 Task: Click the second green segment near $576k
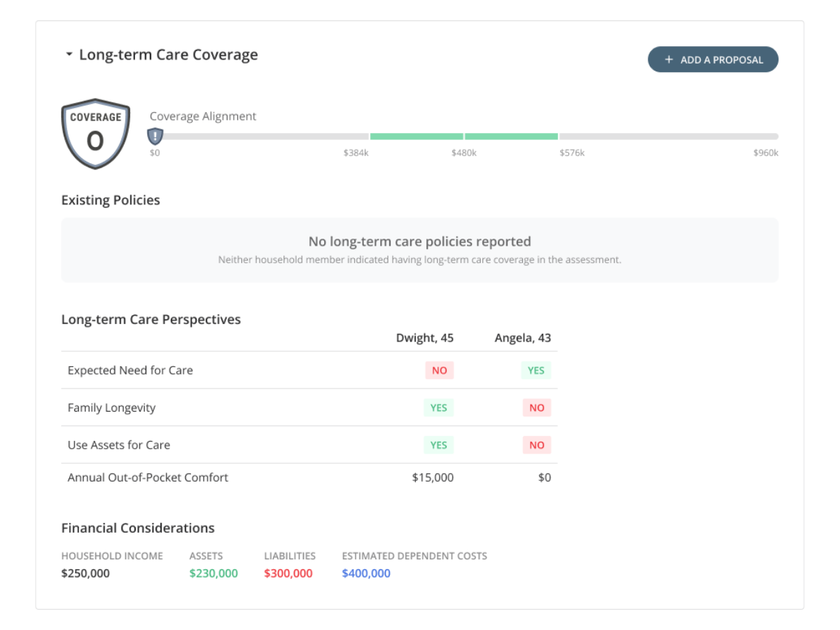click(x=511, y=136)
